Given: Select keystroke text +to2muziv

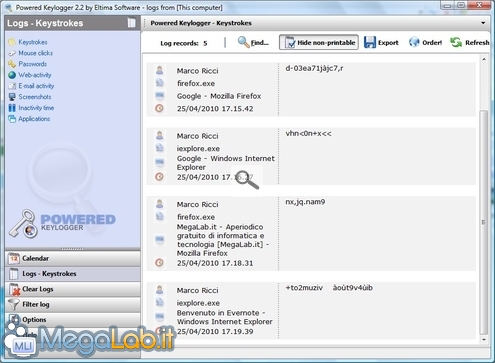Looking at the screenshot, I should click(x=304, y=288).
